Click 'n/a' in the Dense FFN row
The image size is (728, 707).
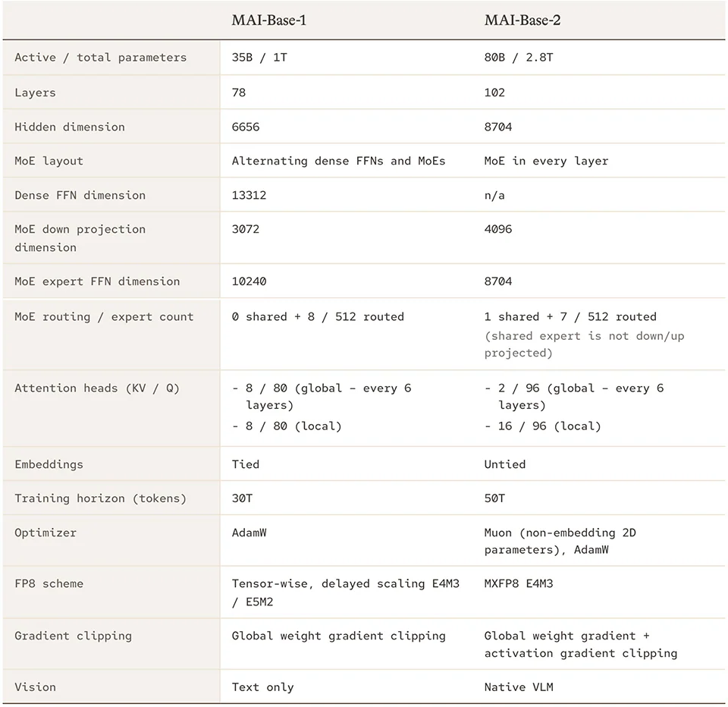pyautogui.click(x=494, y=196)
